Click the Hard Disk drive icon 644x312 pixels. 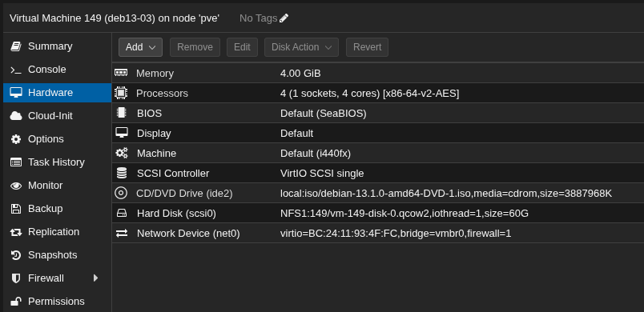coord(122,213)
